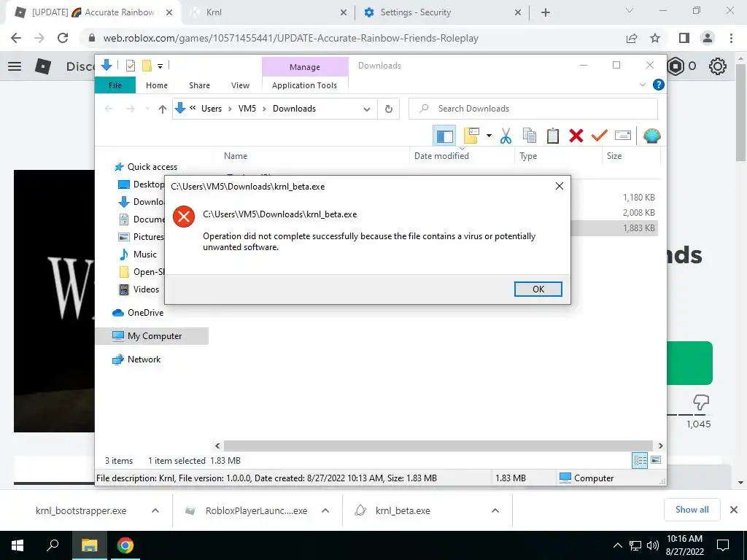
Task: Click the Chrome share page icon
Action: point(632,38)
